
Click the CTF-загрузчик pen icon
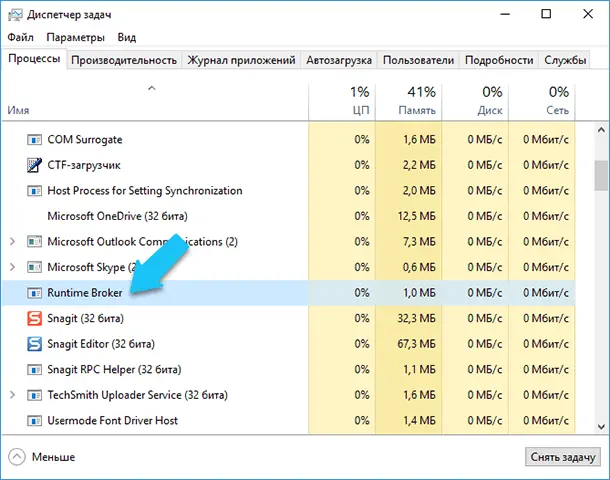click(x=34, y=165)
